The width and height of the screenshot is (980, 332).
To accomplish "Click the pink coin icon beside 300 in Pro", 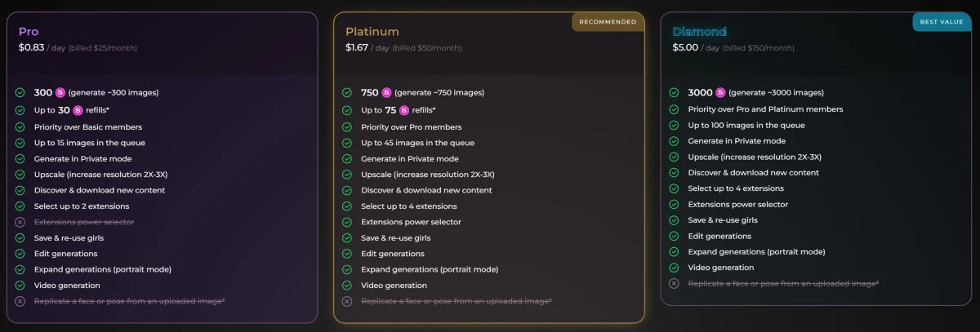I will (x=60, y=92).
